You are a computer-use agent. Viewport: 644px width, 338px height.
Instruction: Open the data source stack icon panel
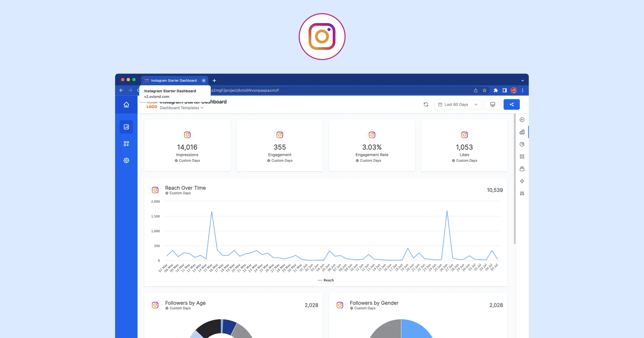522,169
